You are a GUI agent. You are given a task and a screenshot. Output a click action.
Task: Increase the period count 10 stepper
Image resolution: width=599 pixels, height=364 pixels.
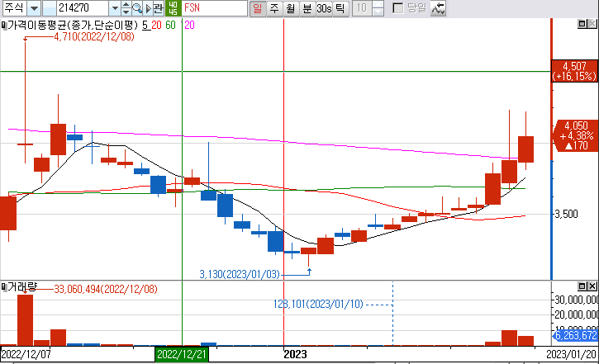click(x=378, y=5)
